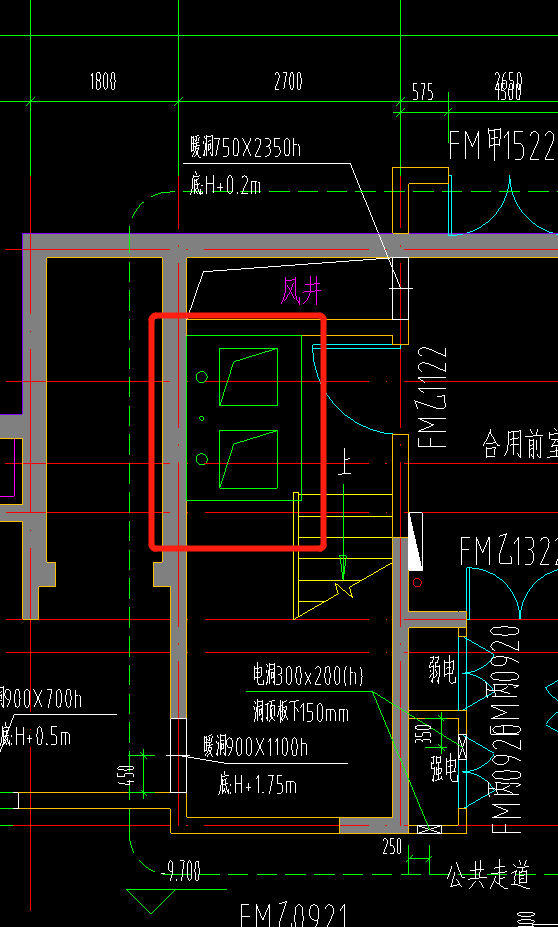Pick the small red circle symbol

pos(417,583)
